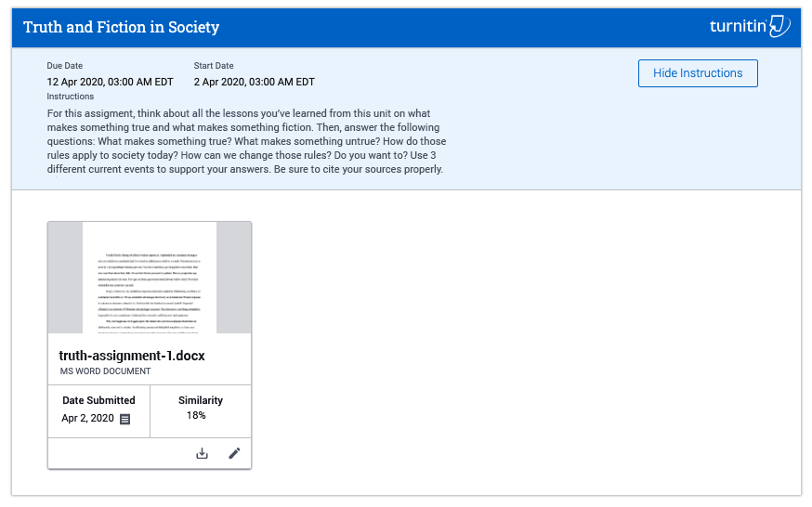Select the 2 Apr 2020 start date value
The image size is (812, 507).
(x=255, y=82)
